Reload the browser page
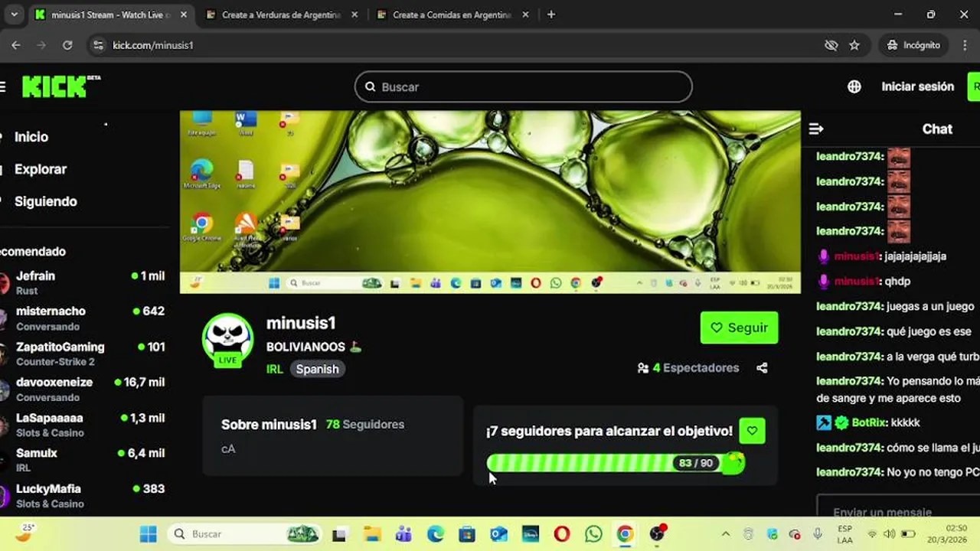Screen dimensions: 980x551 [67, 45]
